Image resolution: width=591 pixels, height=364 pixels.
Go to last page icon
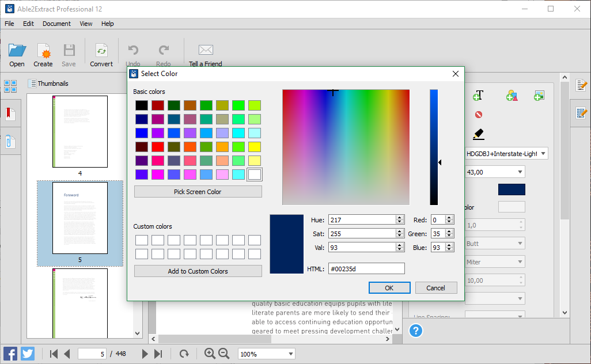tap(158, 354)
